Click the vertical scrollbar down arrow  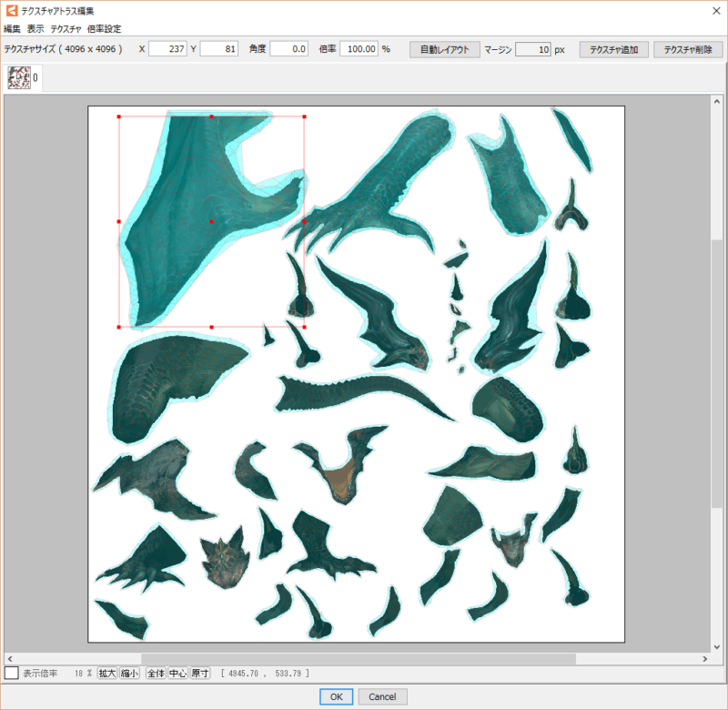717,646
